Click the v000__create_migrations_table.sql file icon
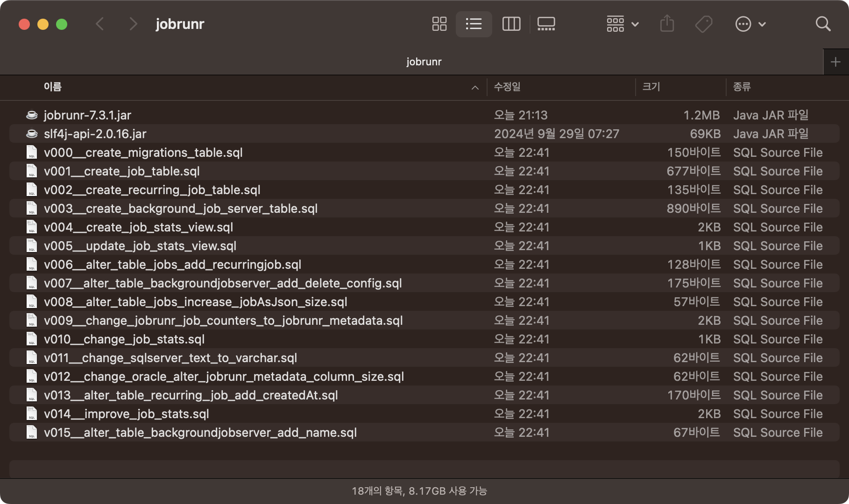This screenshot has width=849, height=504. [32, 152]
